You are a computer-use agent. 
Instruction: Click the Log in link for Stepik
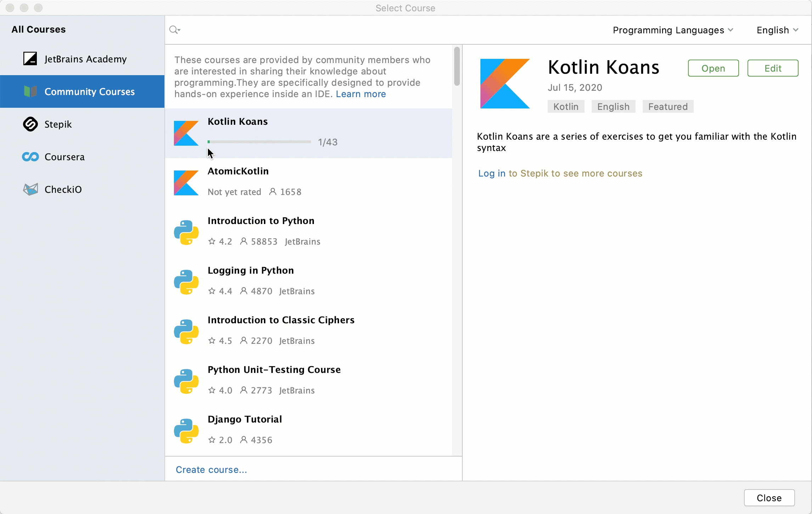coord(492,173)
